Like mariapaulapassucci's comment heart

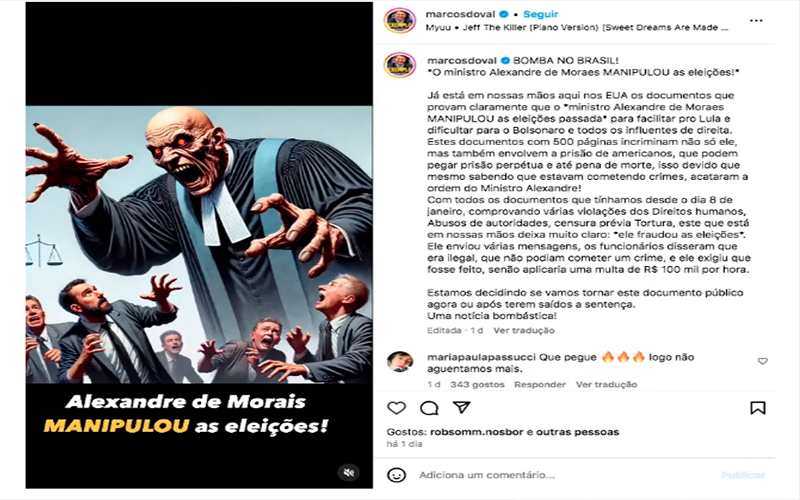(x=762, y=361)
